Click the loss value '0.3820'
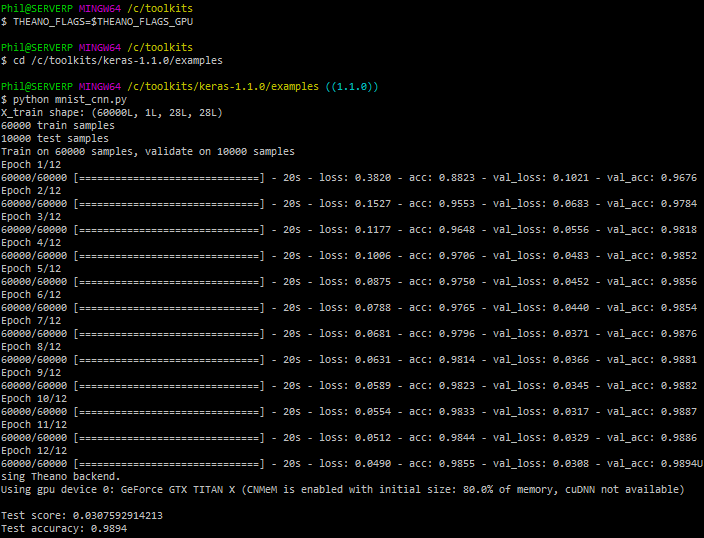Image resolution: width=704 pixels, height=538 pixels. click(x=373, y=177)
